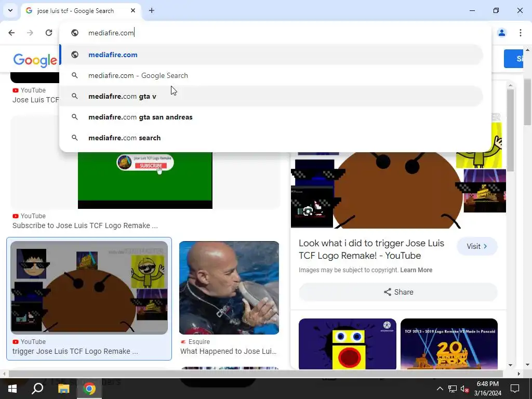Open a new tab with plus button
The height and width of the screenshot is (399, 532).
pos(152,10)
